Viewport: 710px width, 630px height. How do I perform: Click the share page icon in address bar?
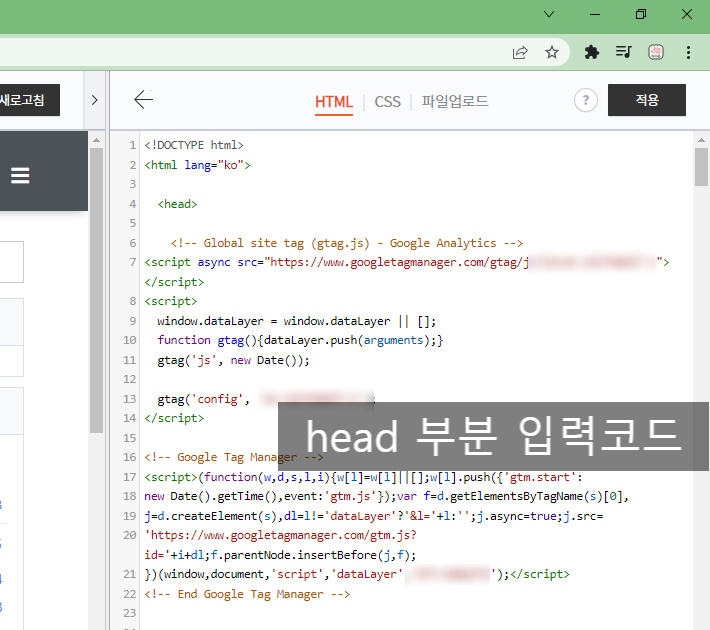pos(520,53)
